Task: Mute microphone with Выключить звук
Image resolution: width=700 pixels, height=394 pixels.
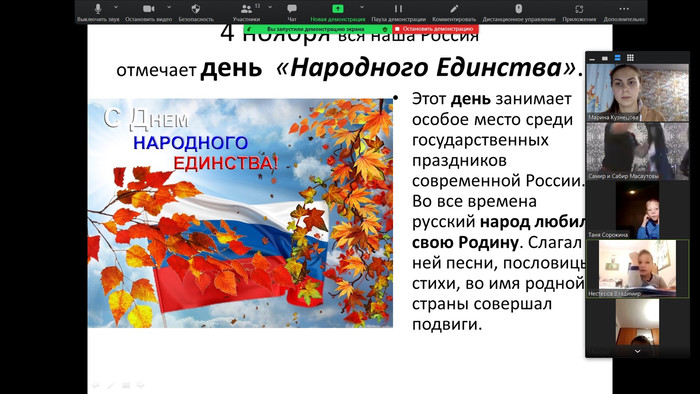Action: [98, 8]
